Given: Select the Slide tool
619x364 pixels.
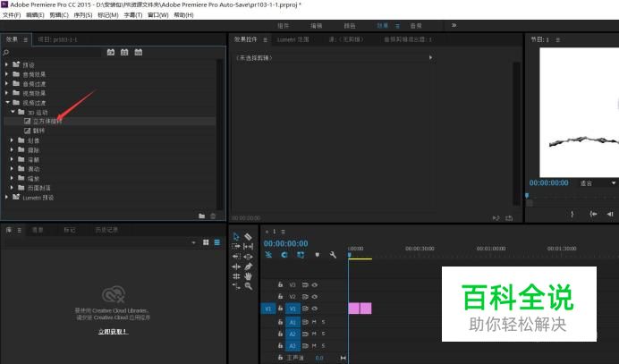Looking at the screenshot, I should (249, 256).
